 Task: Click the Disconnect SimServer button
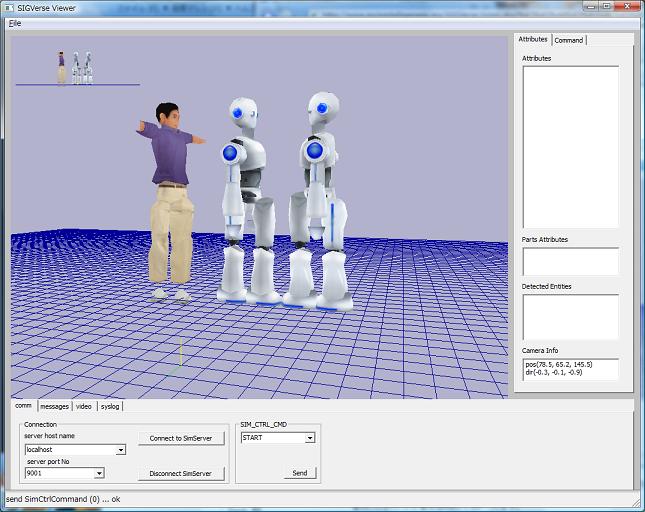tap(181, 473)
